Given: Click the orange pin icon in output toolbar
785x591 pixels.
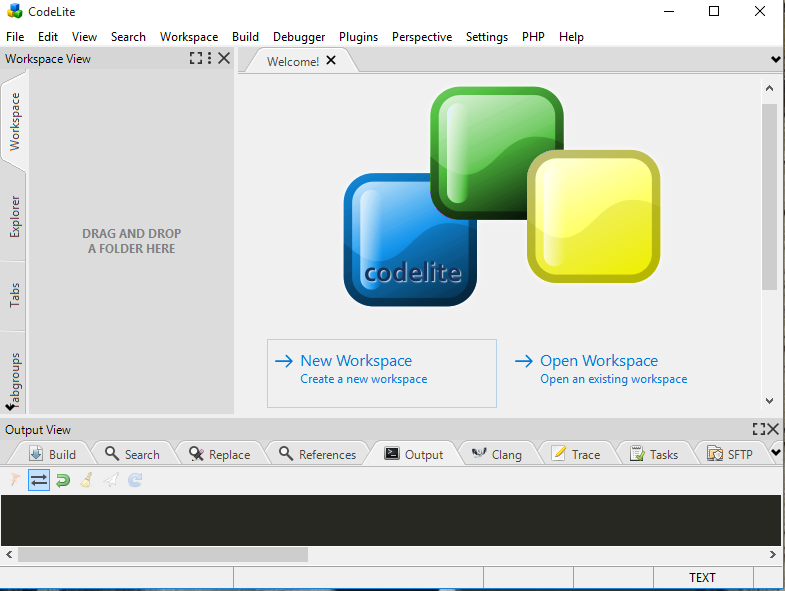Looking at the screenshot, I should [15, 480].
